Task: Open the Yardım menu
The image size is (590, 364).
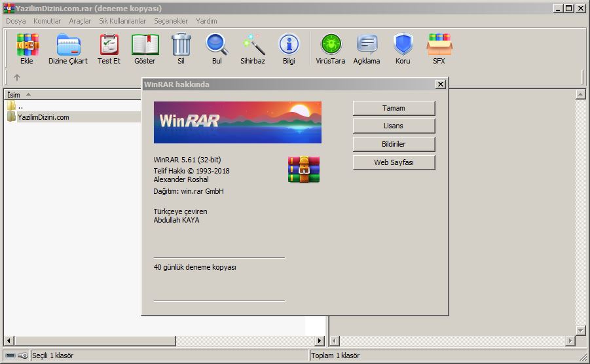Action: point(206,21)
